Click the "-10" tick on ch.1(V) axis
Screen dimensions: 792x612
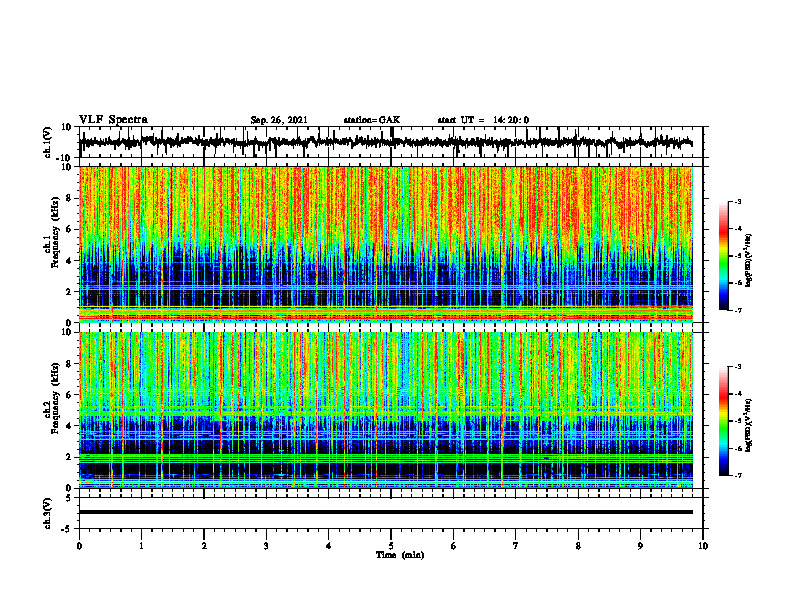click(65, 158)
